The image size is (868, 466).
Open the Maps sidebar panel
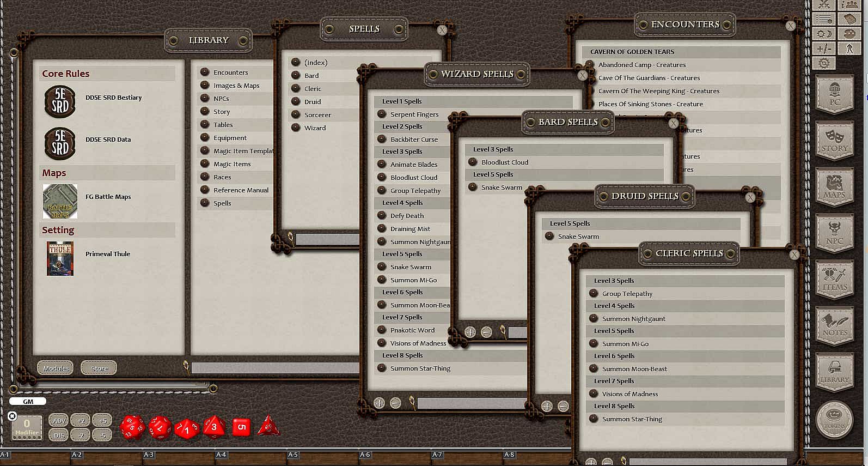point(835,187)
